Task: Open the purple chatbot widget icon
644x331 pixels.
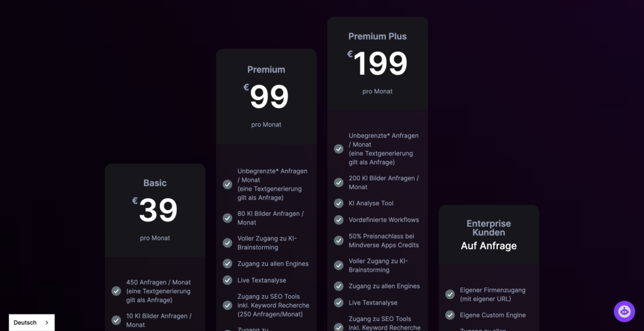Action: coord(625,311)
